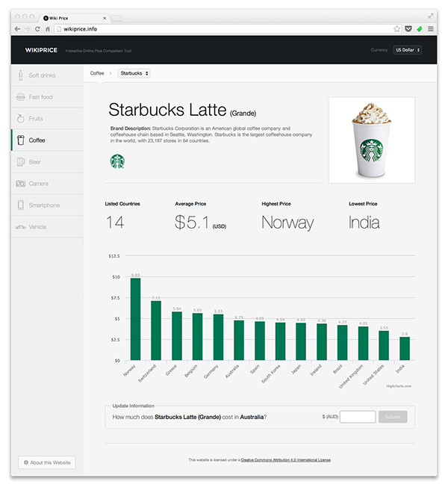Click the India lowest price text
Viewport: 448px width, 487px height.
[364, 223]
